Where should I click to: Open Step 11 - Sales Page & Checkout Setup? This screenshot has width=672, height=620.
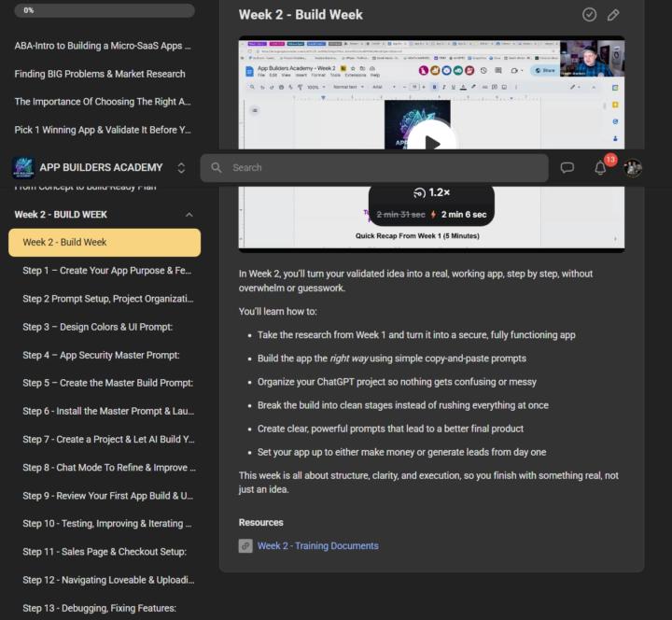pyautogui.click(x=105, y=552)
